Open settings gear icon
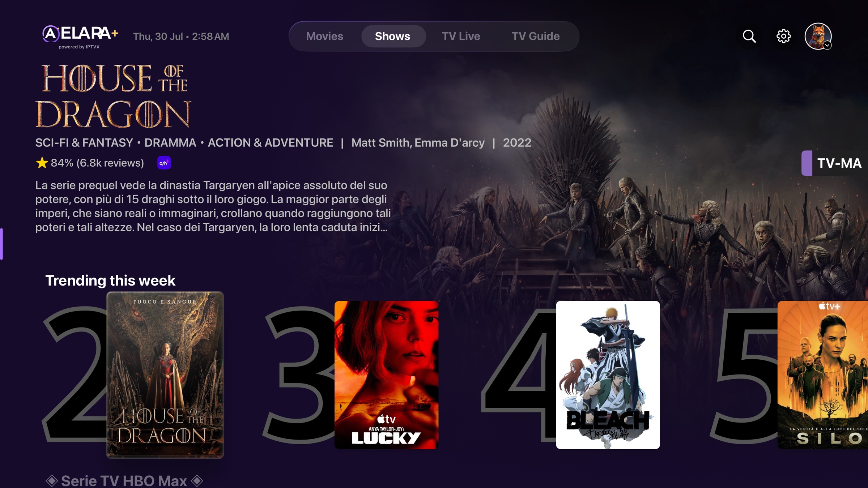This screenshot has height=488, width=868. pos(783,36)
